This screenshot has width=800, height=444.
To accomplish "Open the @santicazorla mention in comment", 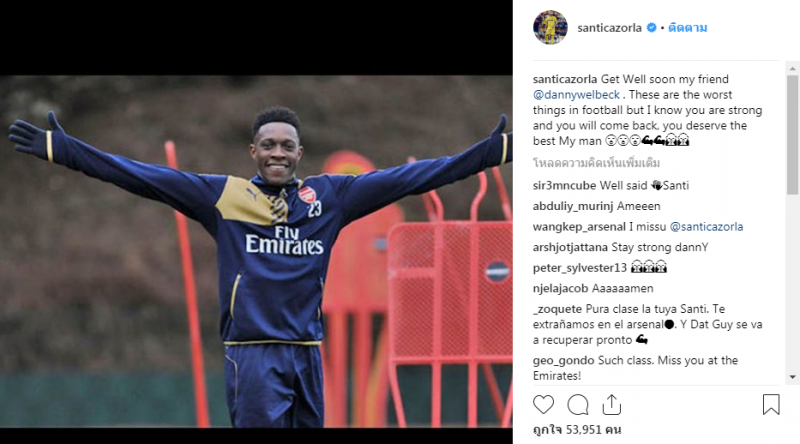I will (x=706, y=227).
